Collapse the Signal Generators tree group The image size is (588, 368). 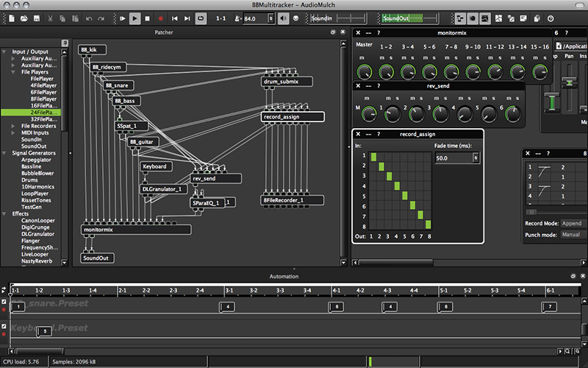click(x=4, y=153)
